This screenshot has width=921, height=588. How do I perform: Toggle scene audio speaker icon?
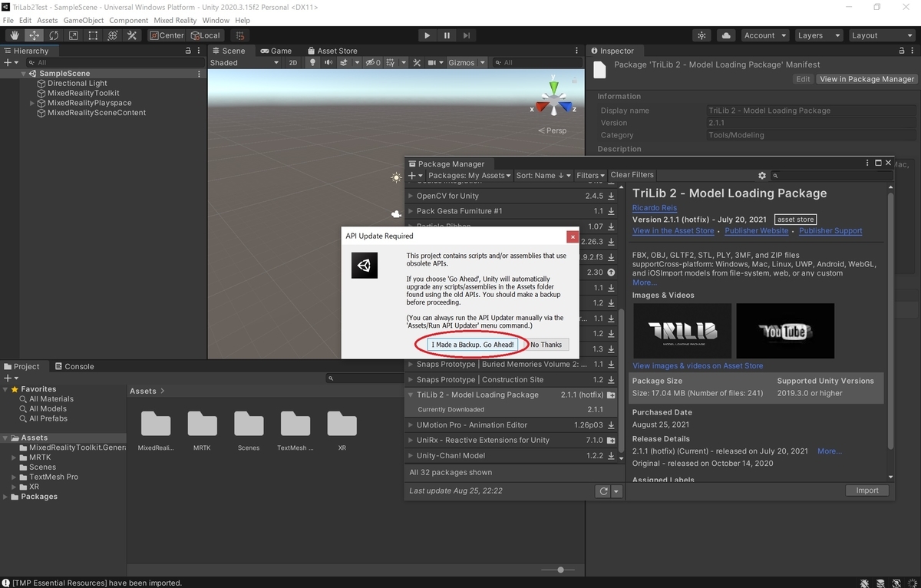328,63
